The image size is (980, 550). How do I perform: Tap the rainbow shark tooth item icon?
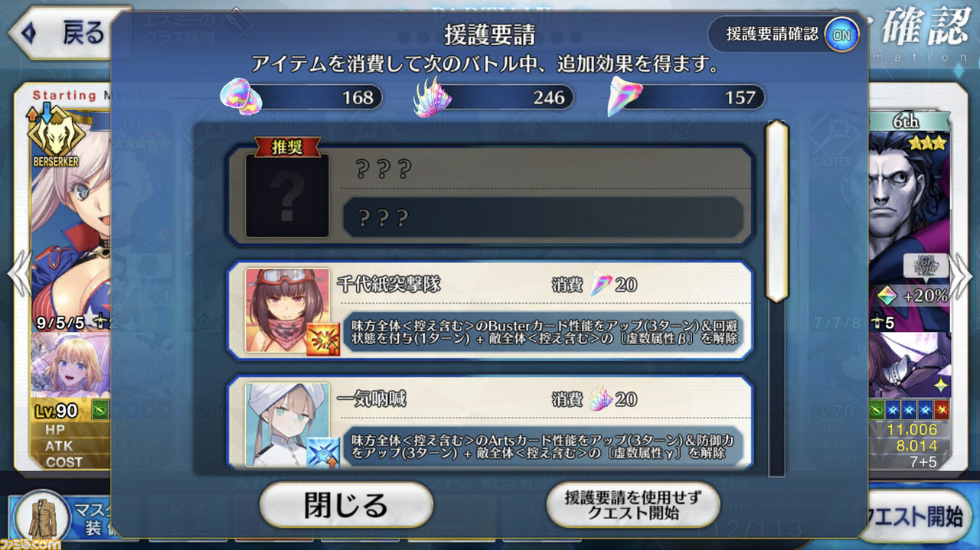click(x=625, y=96)
